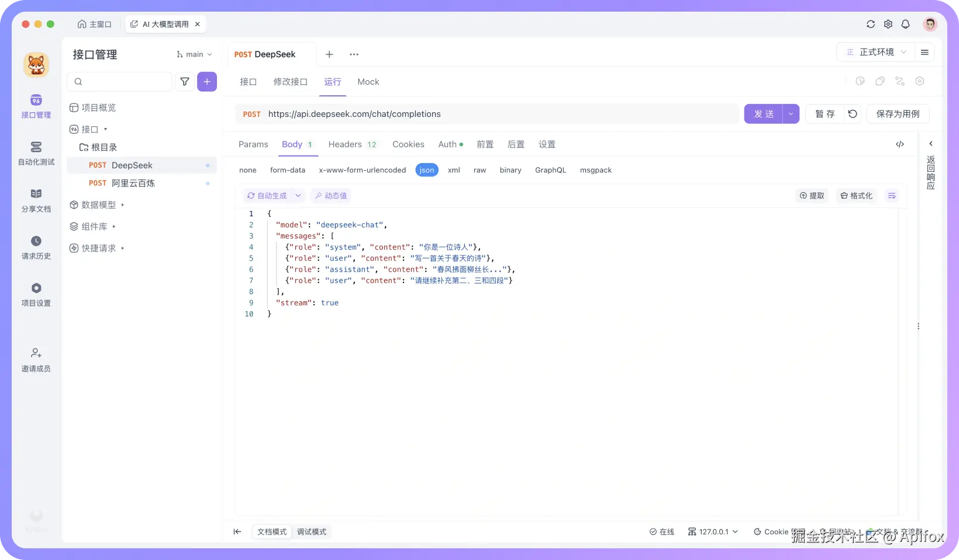Click the Apifox fox logo
Screen dimensions: 959x560
click(x=36, y=65)
